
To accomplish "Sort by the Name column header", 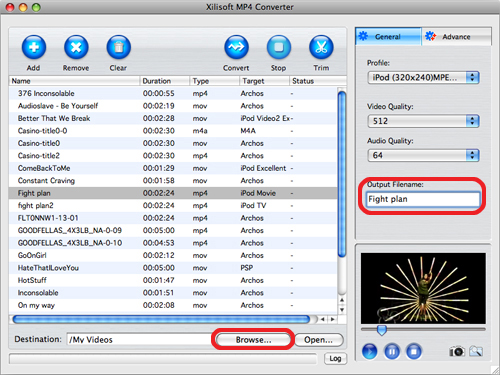I will click(x=74, y=81).
